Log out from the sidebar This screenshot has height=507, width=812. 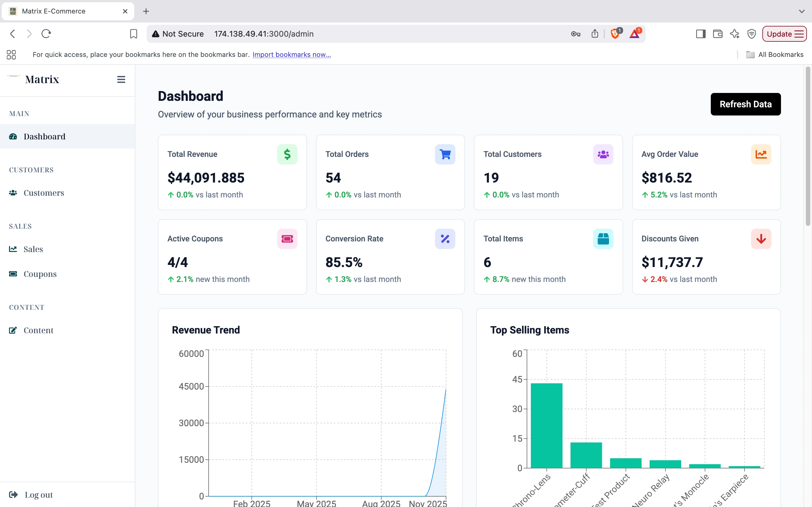tap(38, 495)
